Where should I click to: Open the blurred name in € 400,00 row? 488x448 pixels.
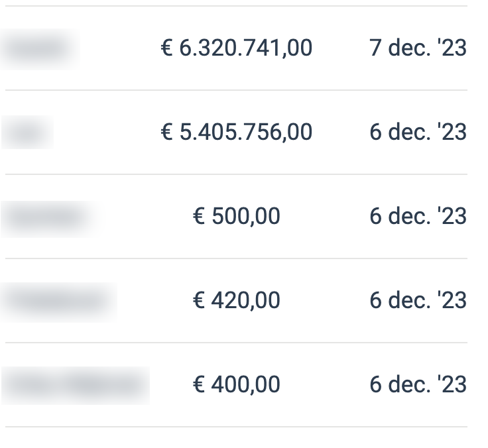[74, 385]
